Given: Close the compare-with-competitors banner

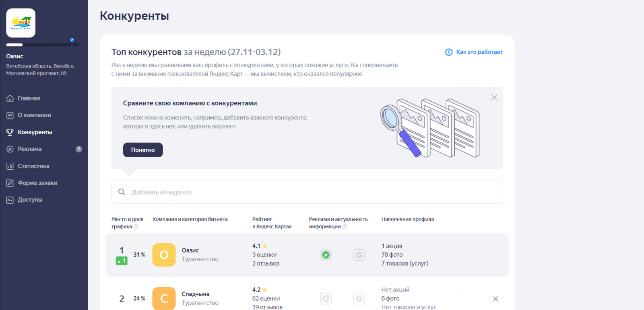Looking at the screenshot, I should tap(494, 98).
